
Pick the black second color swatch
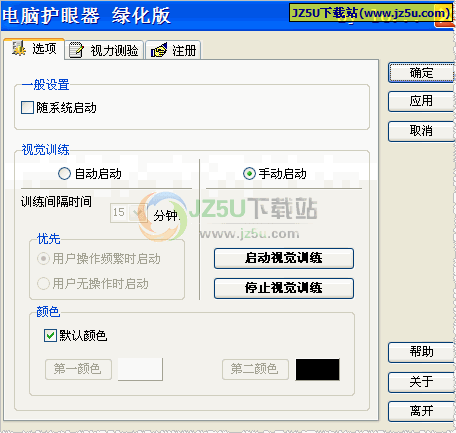(x=318, y=369)
